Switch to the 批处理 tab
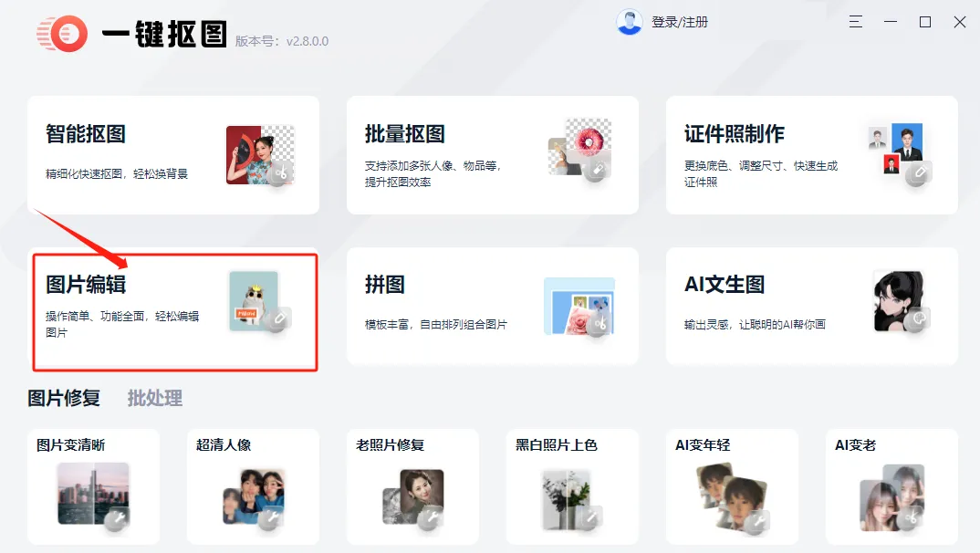 (x=155, y=398)
